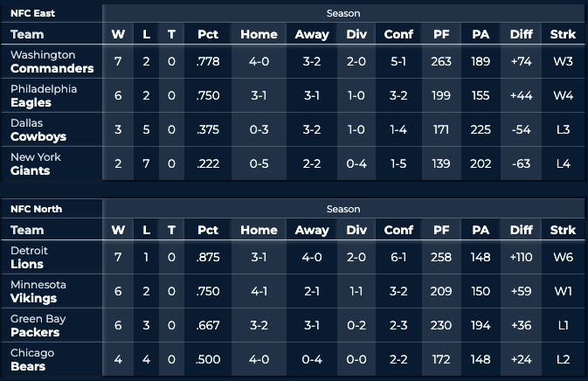588x381 pixels.
Task: Sort NFC North by Home record
Action: point(259,230)
